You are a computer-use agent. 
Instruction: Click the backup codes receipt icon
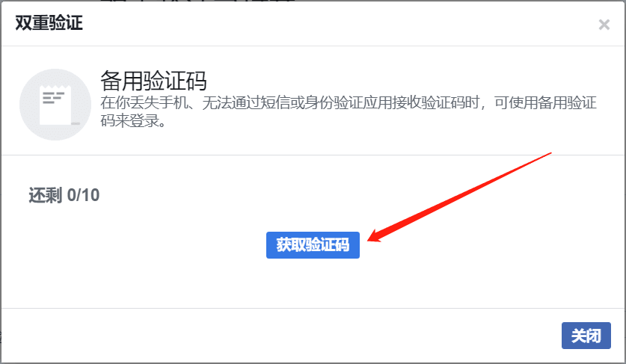coord(55,105)
